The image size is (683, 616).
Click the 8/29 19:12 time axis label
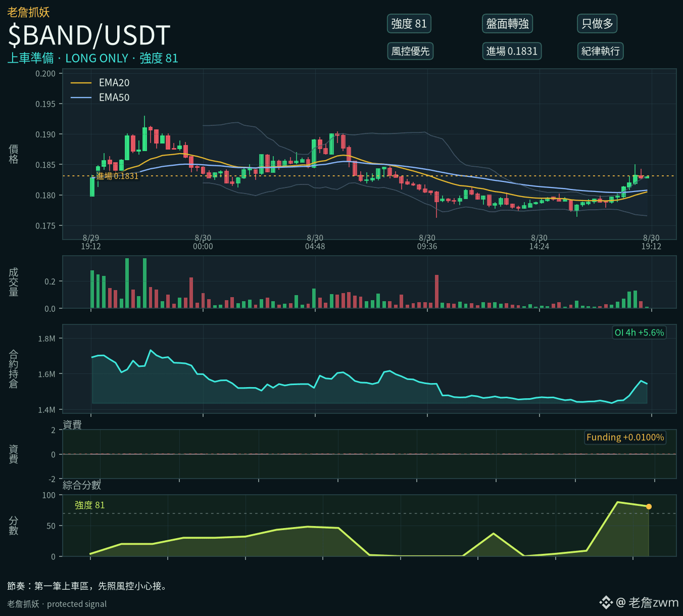coord(91,242)
